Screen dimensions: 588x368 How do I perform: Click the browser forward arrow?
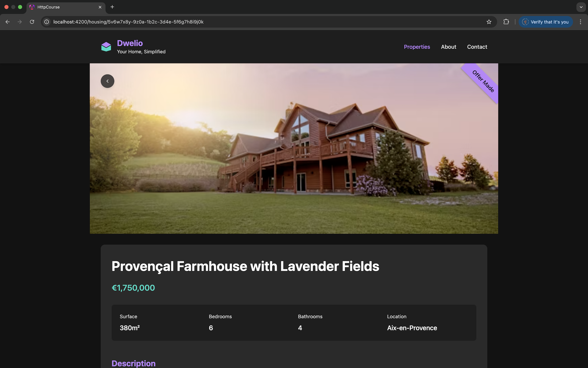(20, 22)
